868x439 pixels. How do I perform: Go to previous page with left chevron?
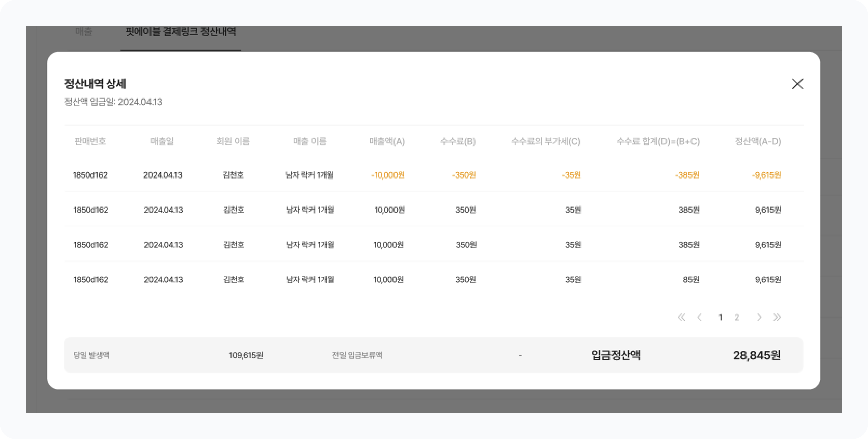(699, 317)
